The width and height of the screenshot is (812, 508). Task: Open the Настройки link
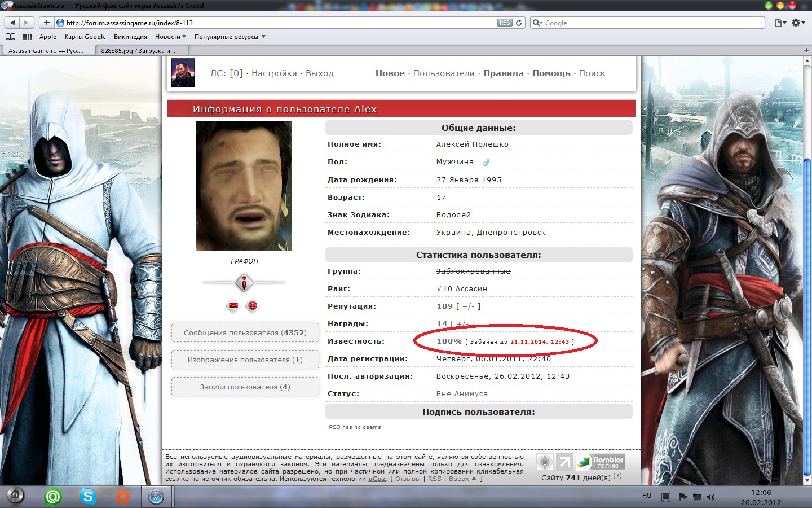(274, 73)
